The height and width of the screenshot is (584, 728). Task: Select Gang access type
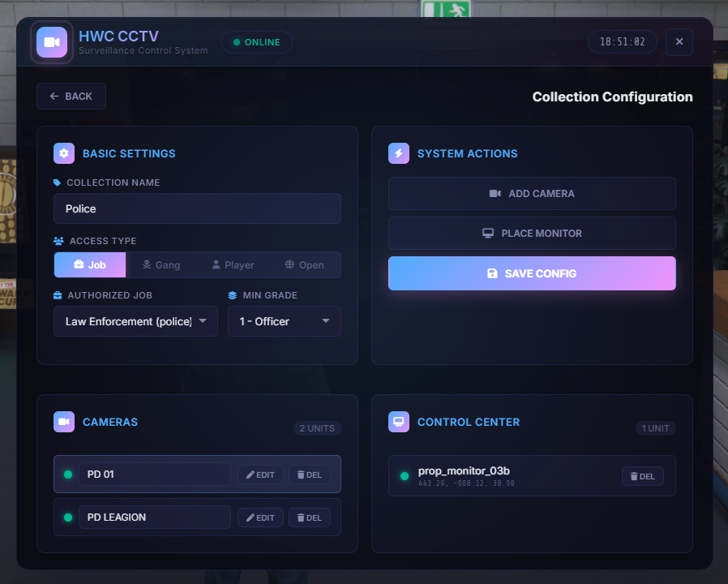coord(161,264)
